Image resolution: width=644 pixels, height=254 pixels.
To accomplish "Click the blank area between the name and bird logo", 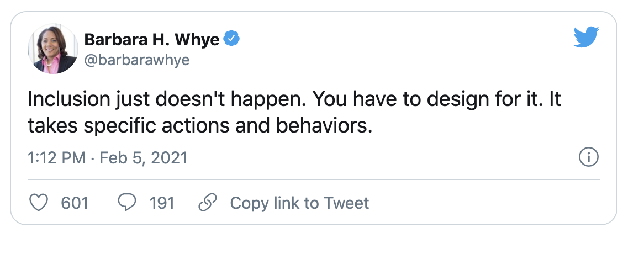I will click(x=407, y=39).
